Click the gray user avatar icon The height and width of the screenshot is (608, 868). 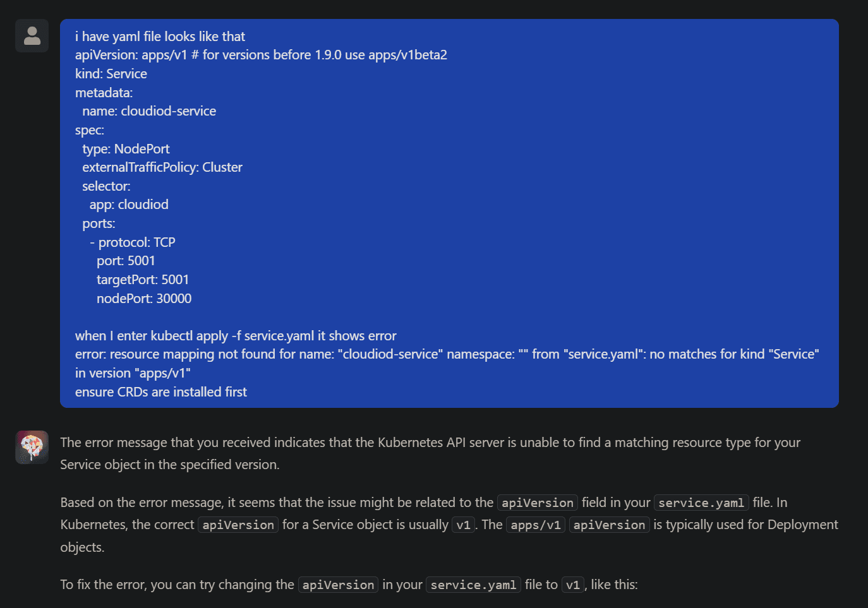pyautogui.click(x=32, y=35)
